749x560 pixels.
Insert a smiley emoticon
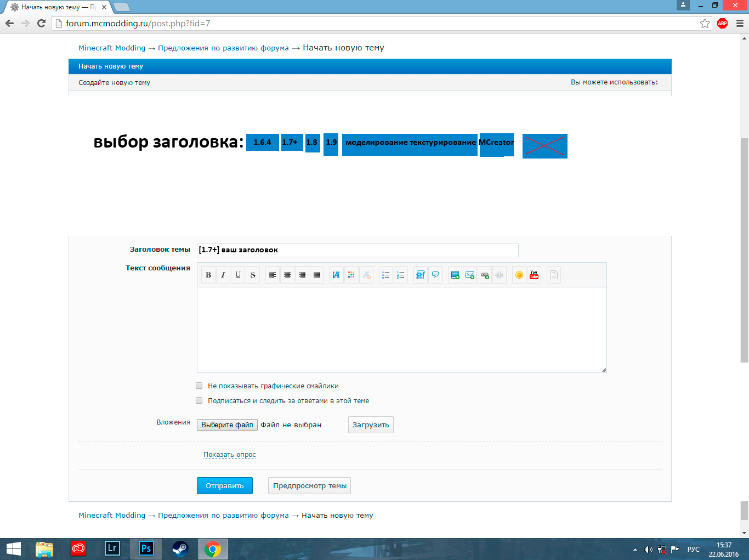519,275
